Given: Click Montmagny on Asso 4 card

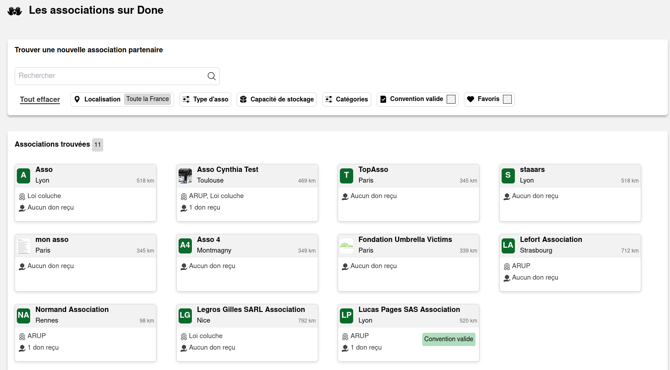Looking at the screenshot, I should pos(214,251).
